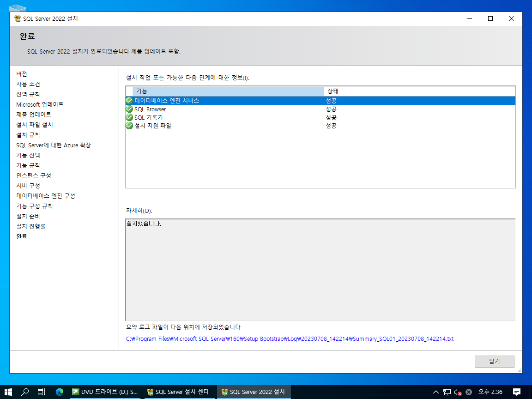Click the green check icon beside SQL 기록기

(x=129, y=117)
